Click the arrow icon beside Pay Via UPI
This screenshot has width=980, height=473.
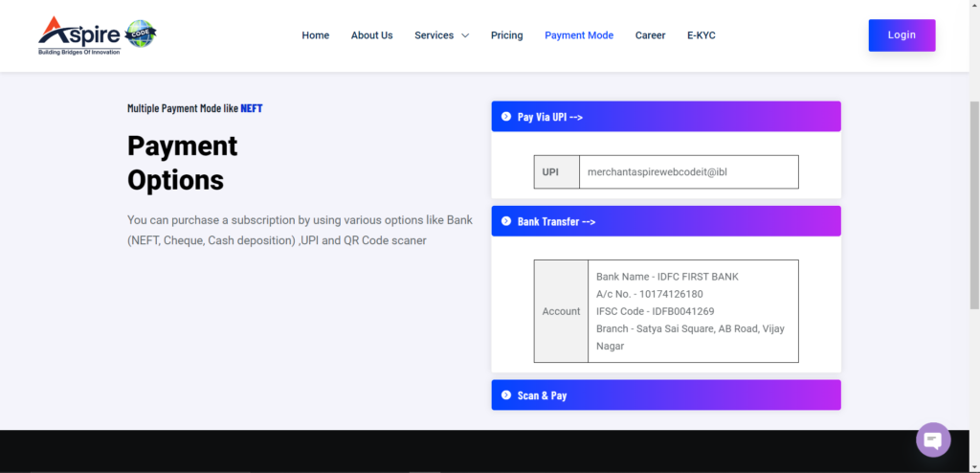(x=506, y=117)
